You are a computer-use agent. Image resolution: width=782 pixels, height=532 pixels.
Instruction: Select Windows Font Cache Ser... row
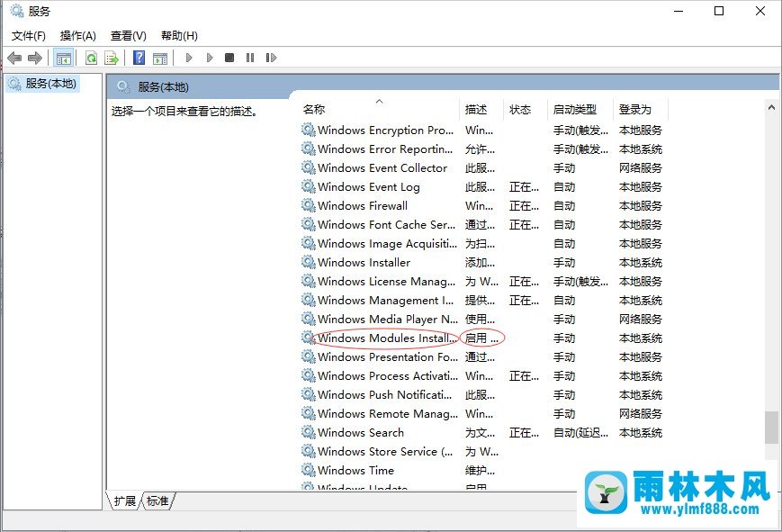click(x=386, y=224)
